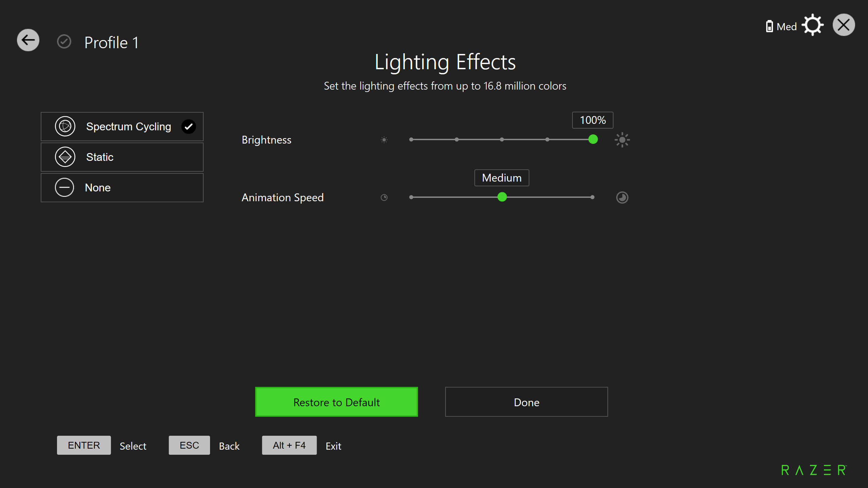The width and height of the screenshot is (868, 488).
Task: Click the ESC key hint button
Action: pos(189,445)
